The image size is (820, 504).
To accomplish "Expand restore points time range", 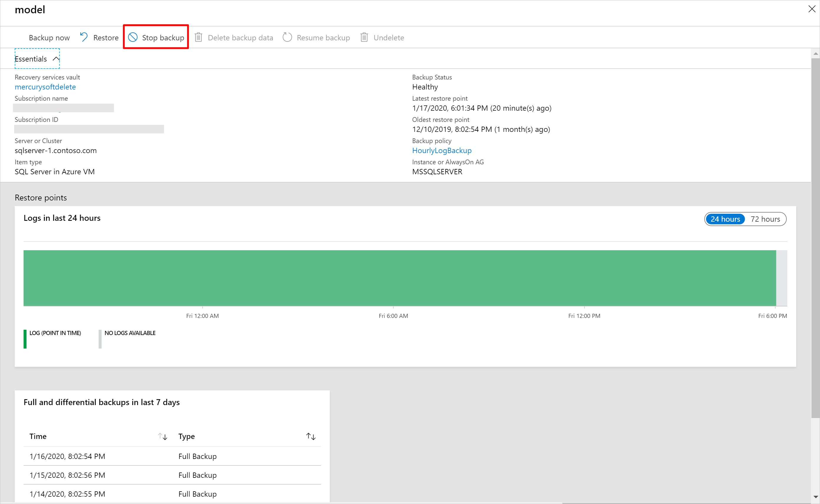I will [766, 219].
